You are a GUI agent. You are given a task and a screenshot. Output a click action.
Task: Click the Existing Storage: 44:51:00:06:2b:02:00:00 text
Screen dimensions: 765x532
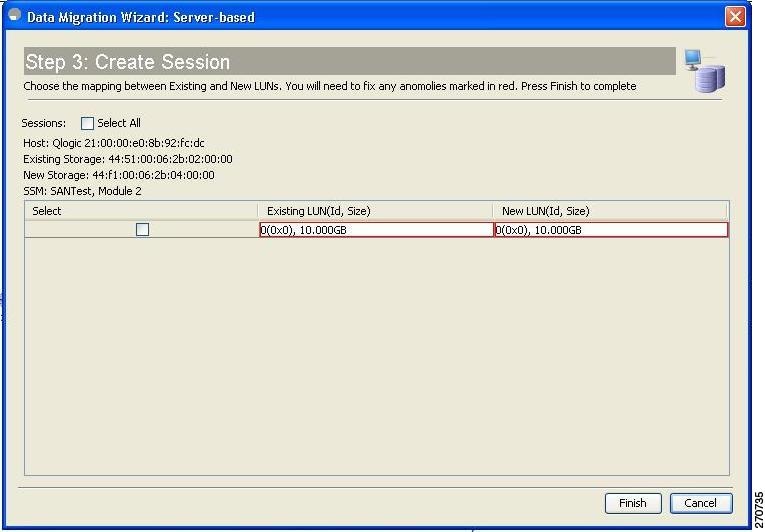[128, 159]
